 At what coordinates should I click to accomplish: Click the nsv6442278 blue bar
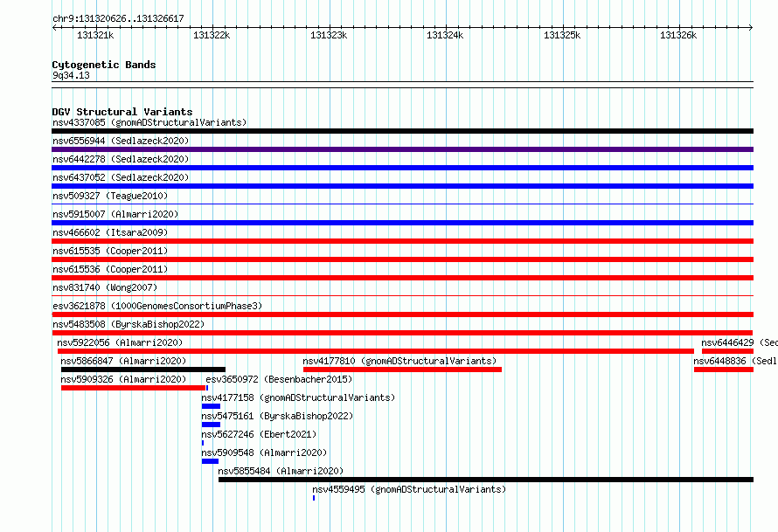pyautogui.click(x=402, y=168)
